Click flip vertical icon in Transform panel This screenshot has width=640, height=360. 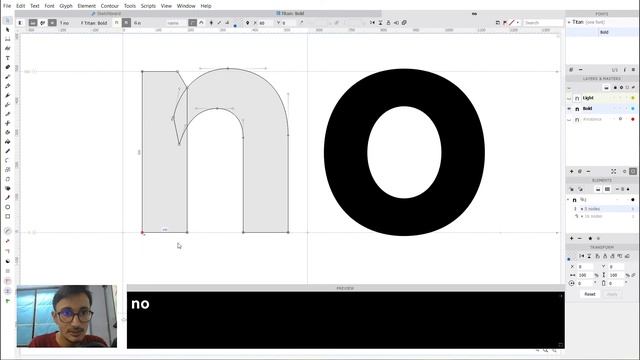point(589,256)
